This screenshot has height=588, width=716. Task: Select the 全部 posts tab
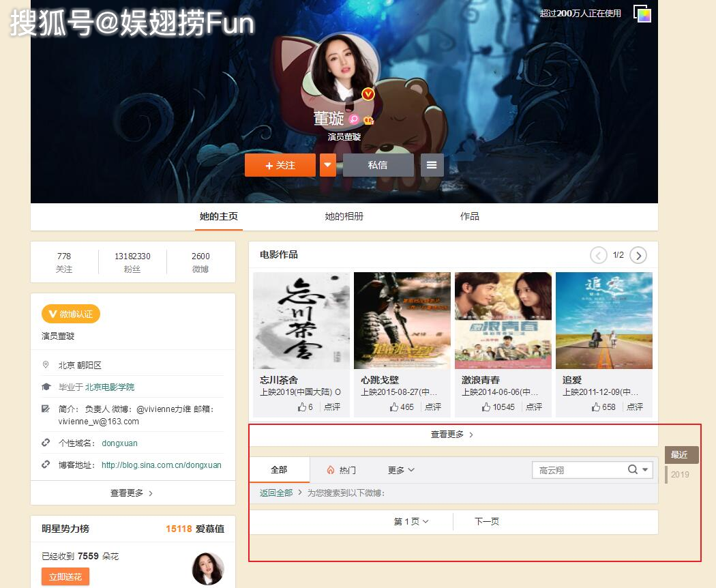tap(279, 470)
